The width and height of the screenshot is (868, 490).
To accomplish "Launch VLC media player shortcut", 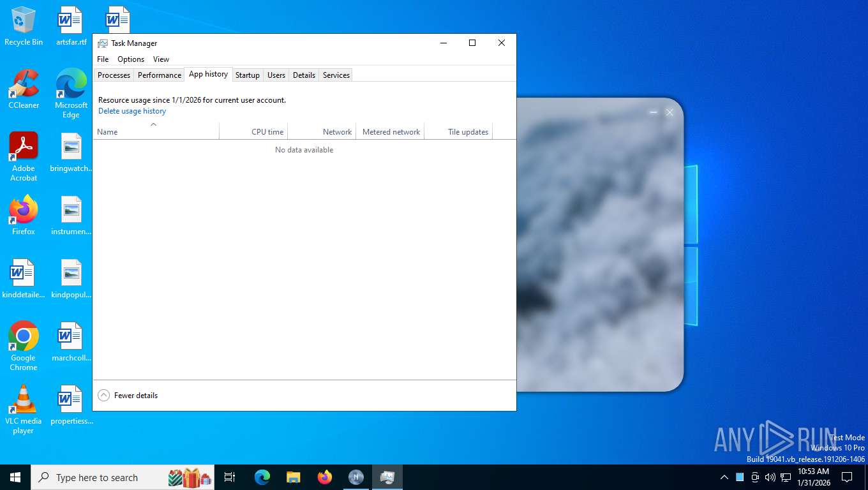I will click(x=24, y=410).
